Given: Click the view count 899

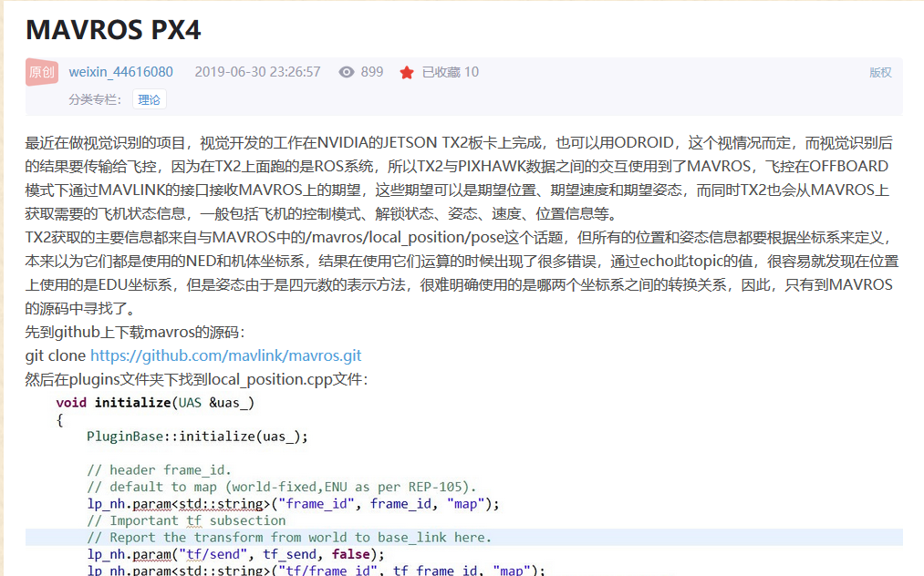Looking at the screenshot, I should [x=372, y=72].
